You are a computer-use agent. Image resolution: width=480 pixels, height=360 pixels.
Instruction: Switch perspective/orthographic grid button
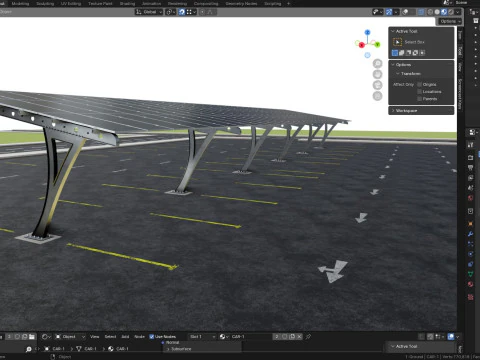(377, 96)
